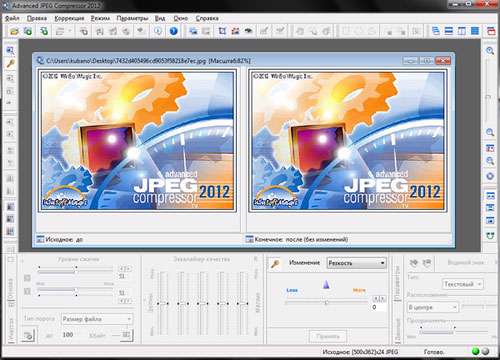Open the Файл menu
Screen dimensions: 500x360
pyautogui.click(x=12, y=18)
